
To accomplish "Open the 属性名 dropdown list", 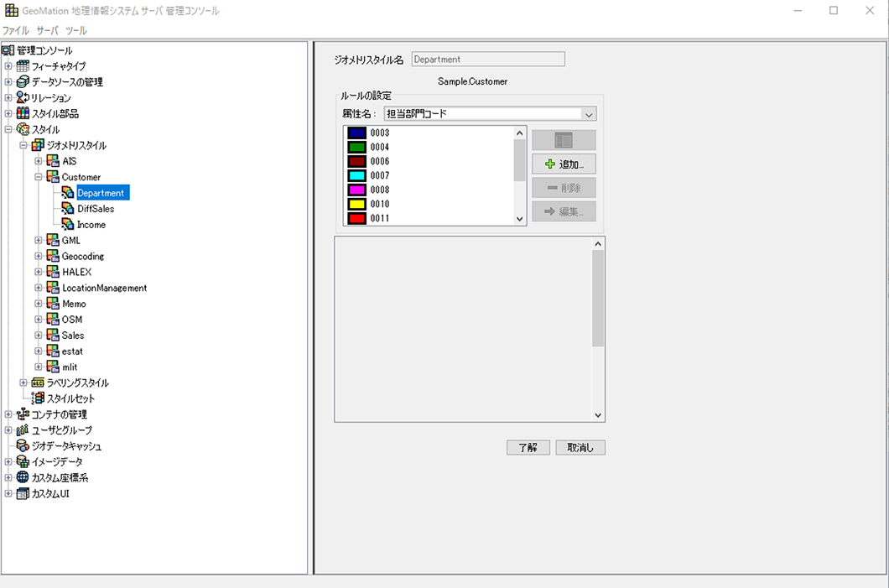I will pos(589,114).
